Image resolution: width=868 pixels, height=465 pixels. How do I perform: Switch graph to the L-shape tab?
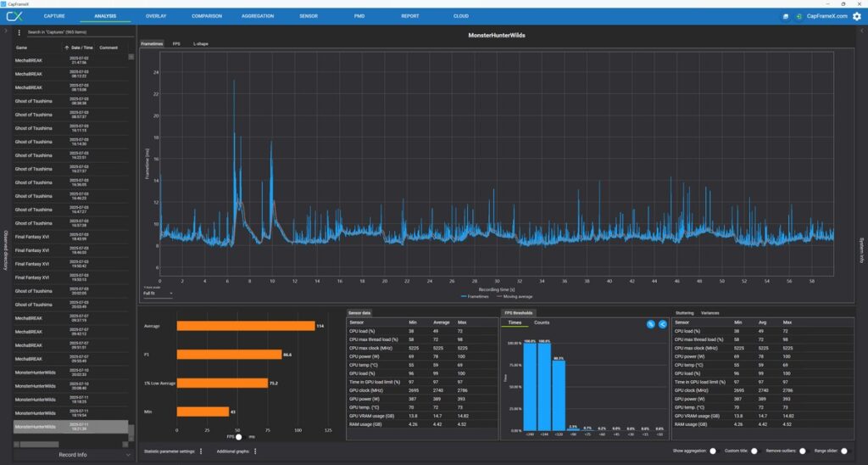tap(200, 44)
